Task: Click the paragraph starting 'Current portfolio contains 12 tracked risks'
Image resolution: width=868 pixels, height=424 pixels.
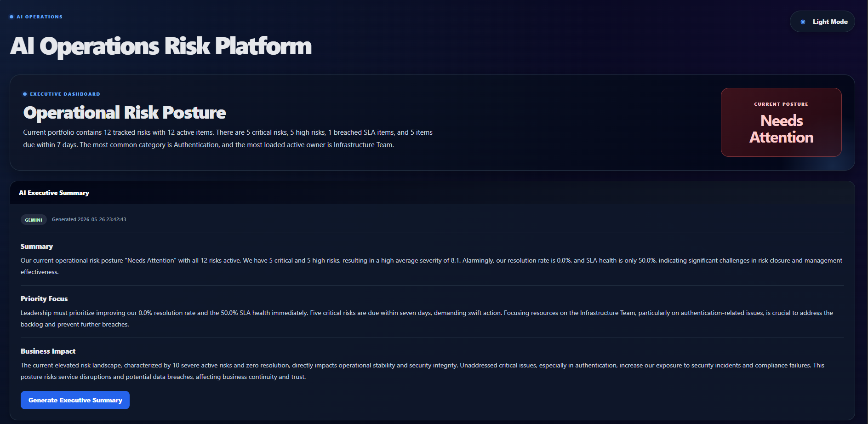Action: (228, 138)
